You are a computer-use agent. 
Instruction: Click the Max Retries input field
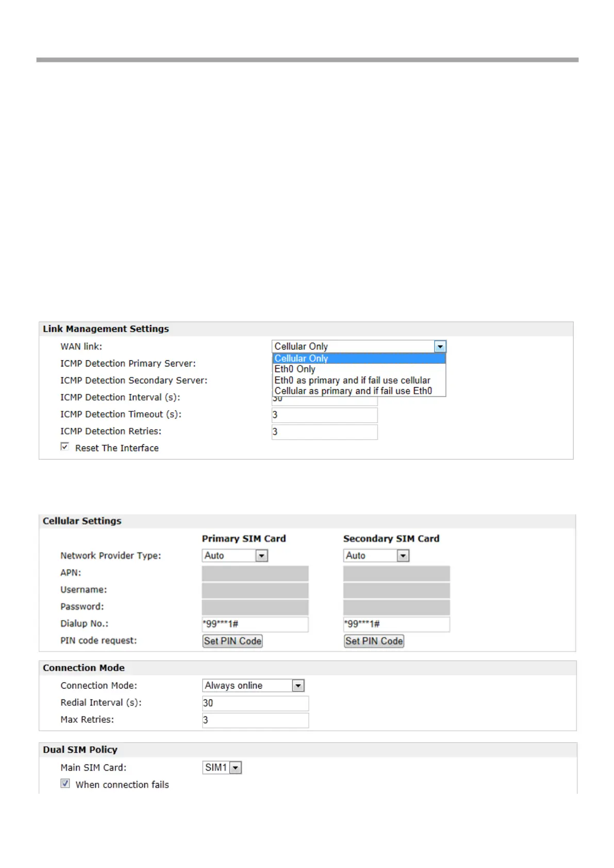tap(255, 720)
